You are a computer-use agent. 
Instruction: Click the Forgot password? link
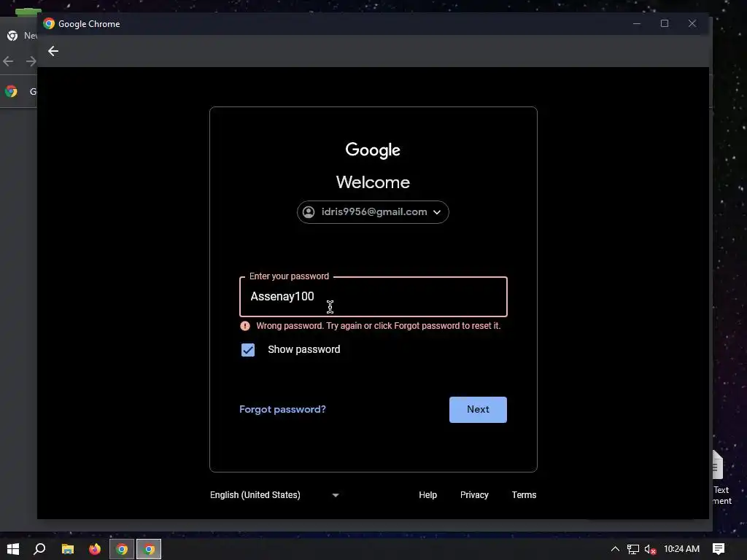pyautogui.click(x=282, y=410)
